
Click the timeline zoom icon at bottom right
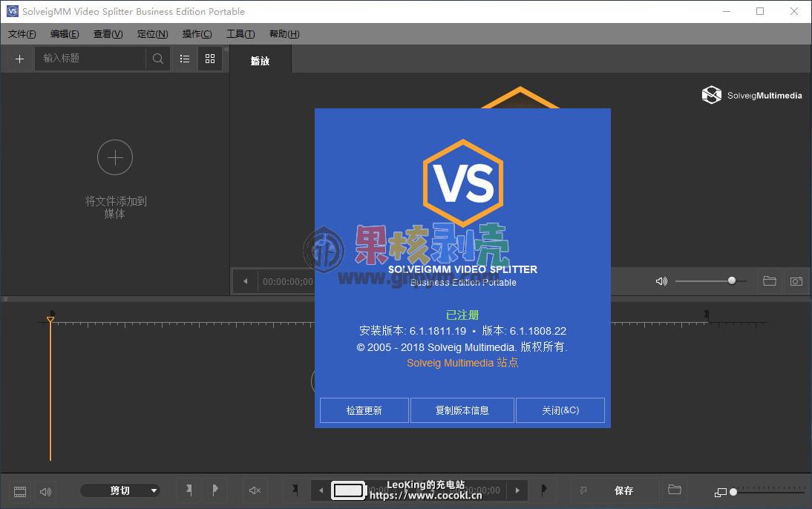[x=721, y=493]
